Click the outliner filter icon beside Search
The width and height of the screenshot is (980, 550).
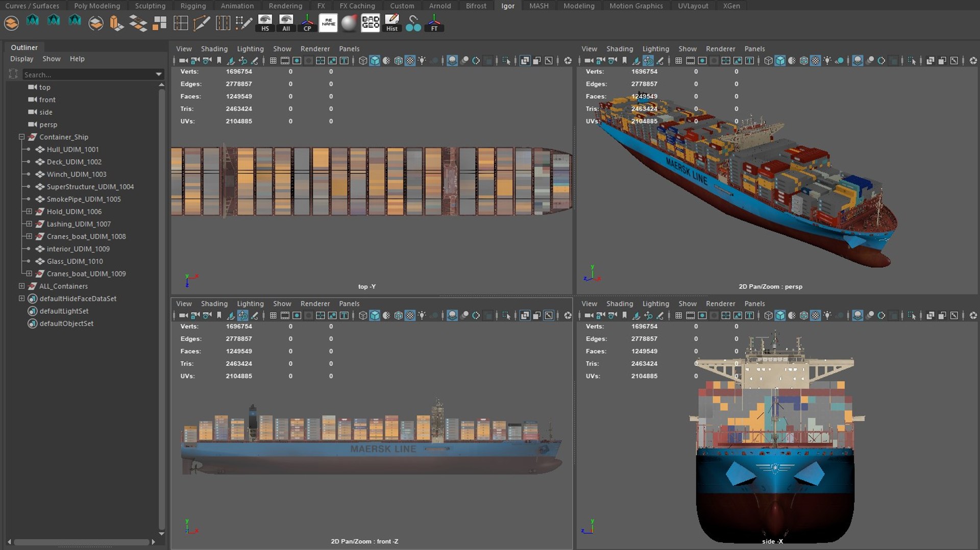(14, 74)
